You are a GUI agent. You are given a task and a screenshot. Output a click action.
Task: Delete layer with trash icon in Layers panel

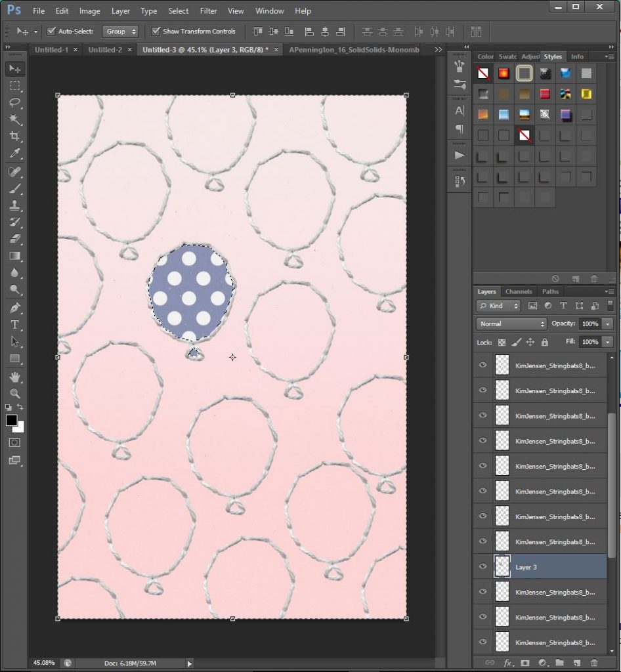(594, 663)
